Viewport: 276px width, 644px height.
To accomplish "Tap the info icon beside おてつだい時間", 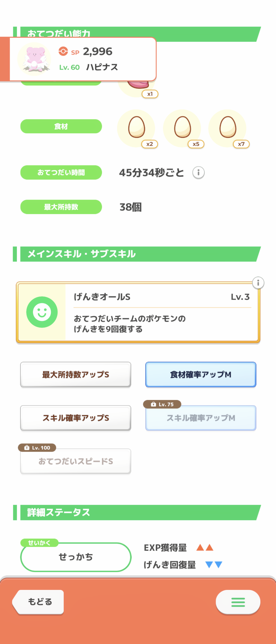I will [198, 173].
